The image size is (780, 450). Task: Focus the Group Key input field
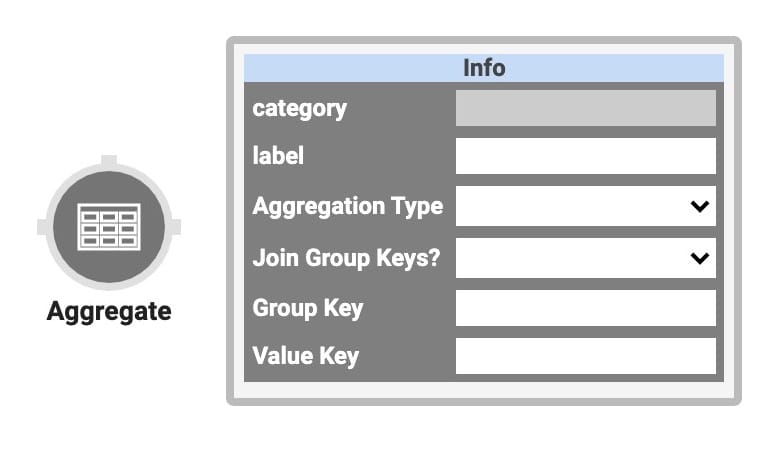585,308
